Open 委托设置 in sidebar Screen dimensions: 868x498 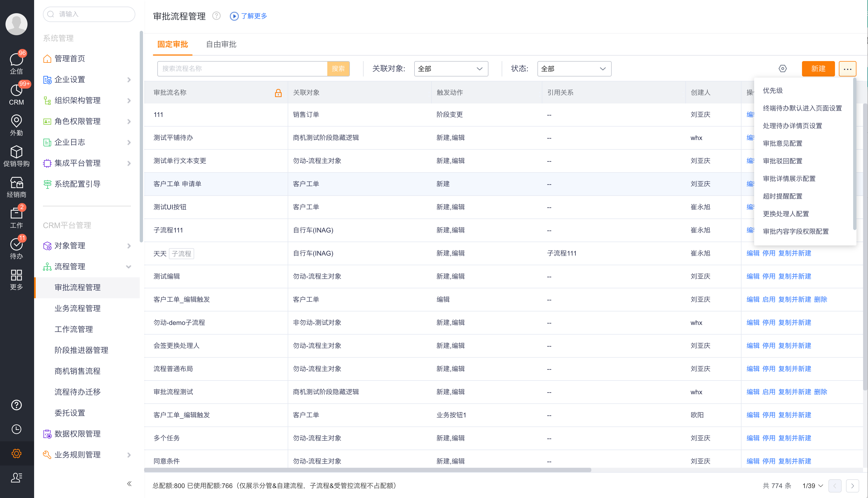[x=70, y=413]
